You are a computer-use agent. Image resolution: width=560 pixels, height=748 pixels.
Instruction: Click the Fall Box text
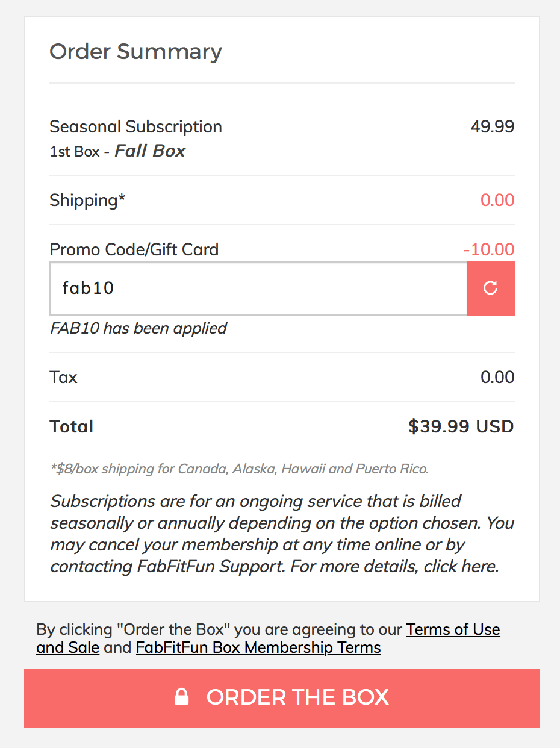[x=150, y=151]
